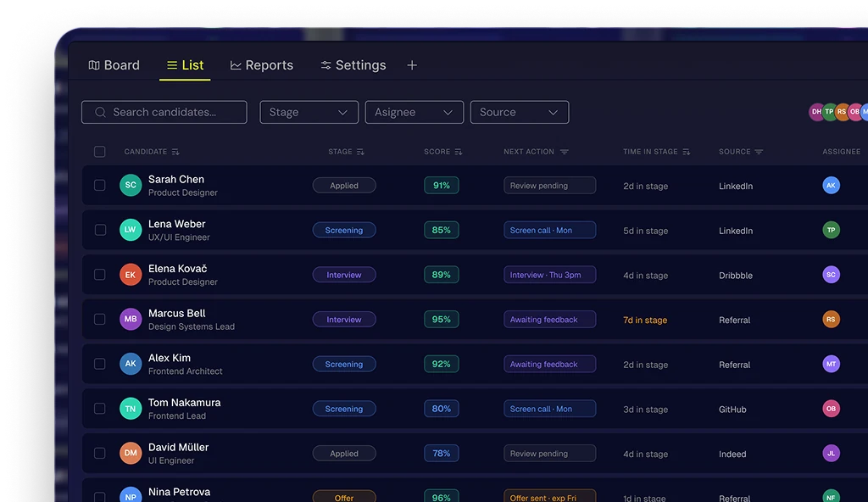Select Sarah Chen's row checkbox
This screenshot has height=502, width=868.
[x=100, y=185]
